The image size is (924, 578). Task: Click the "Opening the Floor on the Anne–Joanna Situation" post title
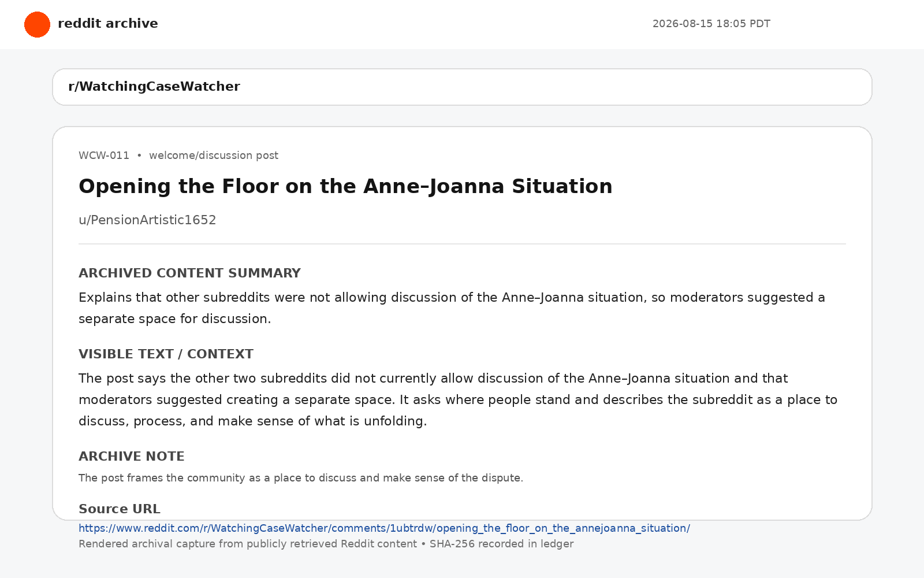pos(345,186)
